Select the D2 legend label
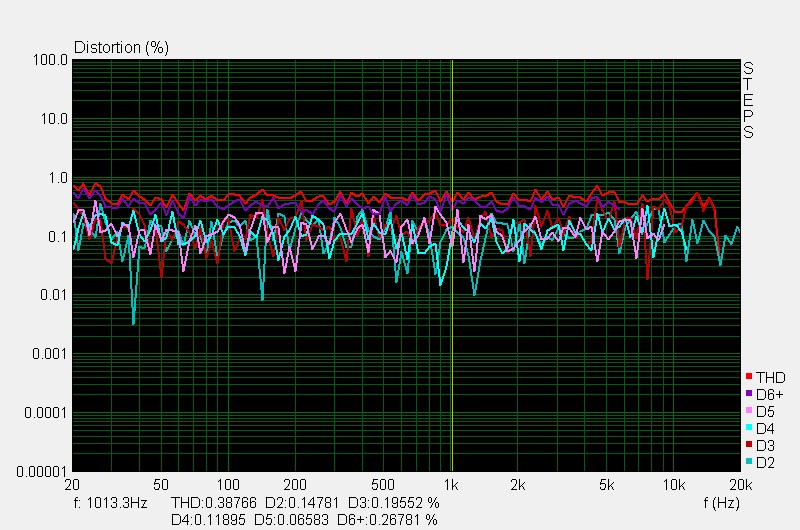 pyautogui.click(x=765, y=463)
